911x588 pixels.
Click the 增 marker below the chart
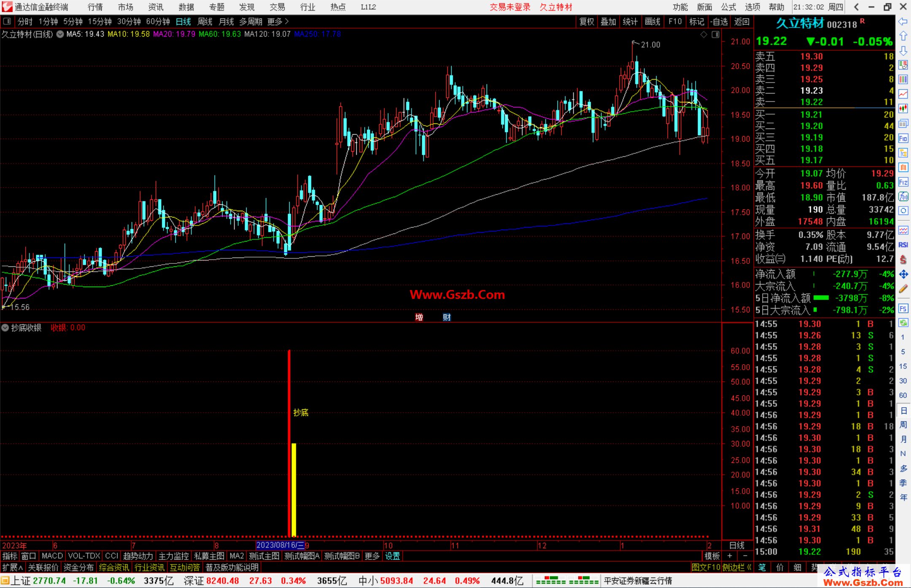pos(419,317)
